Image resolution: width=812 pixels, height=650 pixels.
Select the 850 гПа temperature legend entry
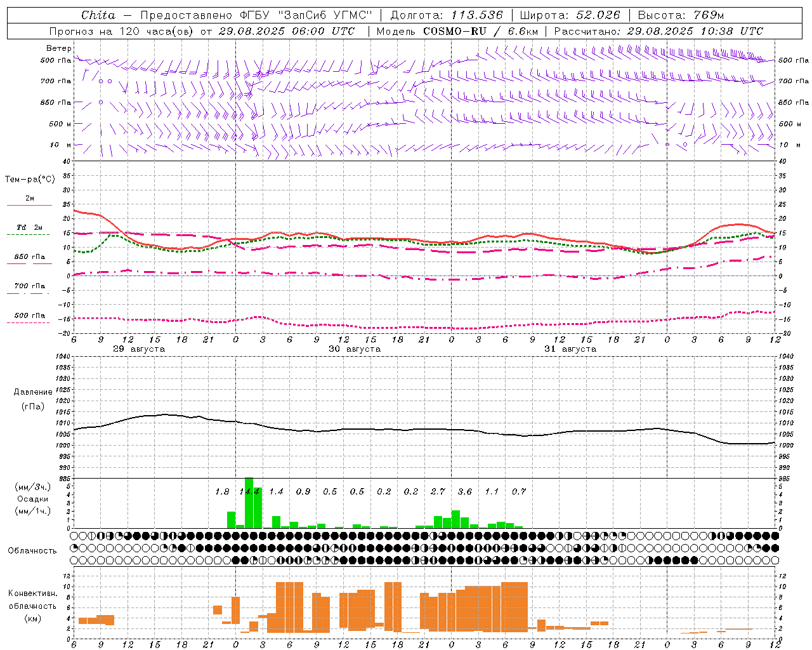[30, 256]
